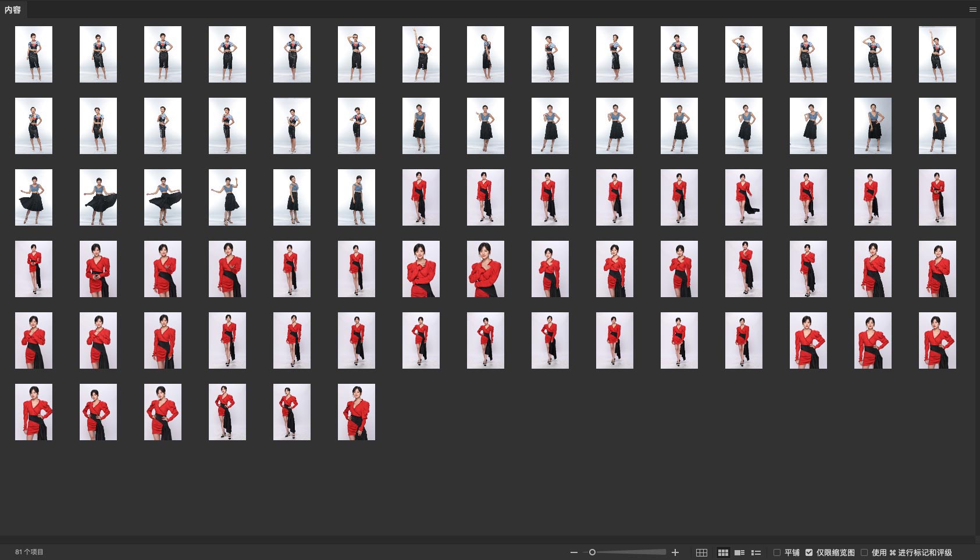Screen dimensions: 980x560
Task: Click the plus icon to enlarge thumbnails
Action: [675, 552]
